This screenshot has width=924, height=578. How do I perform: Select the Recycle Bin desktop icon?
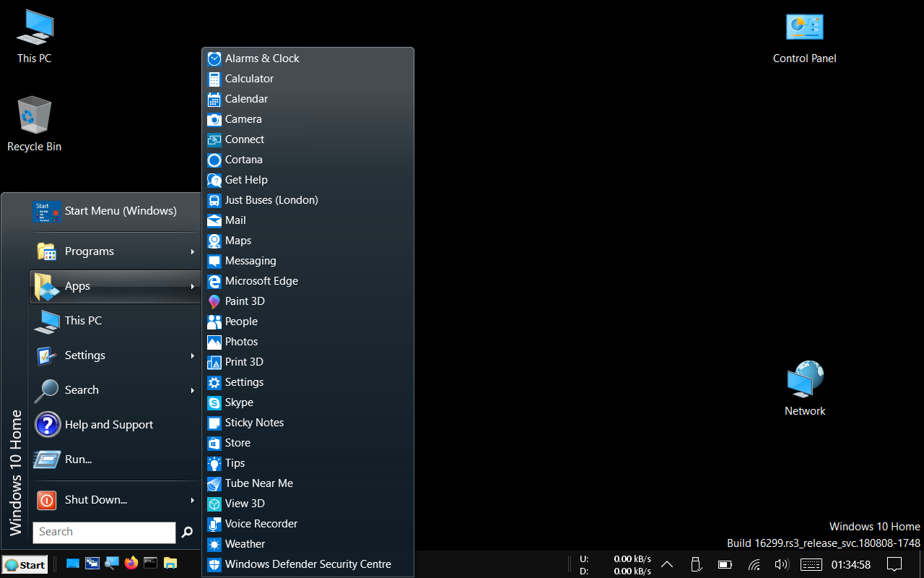click(35, 124)
